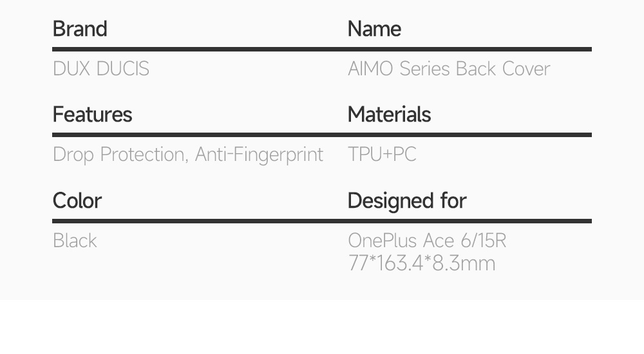Click the Anti-Fingerprint feature text
This screenshot has height=354, width=644.
click(259, 154)
